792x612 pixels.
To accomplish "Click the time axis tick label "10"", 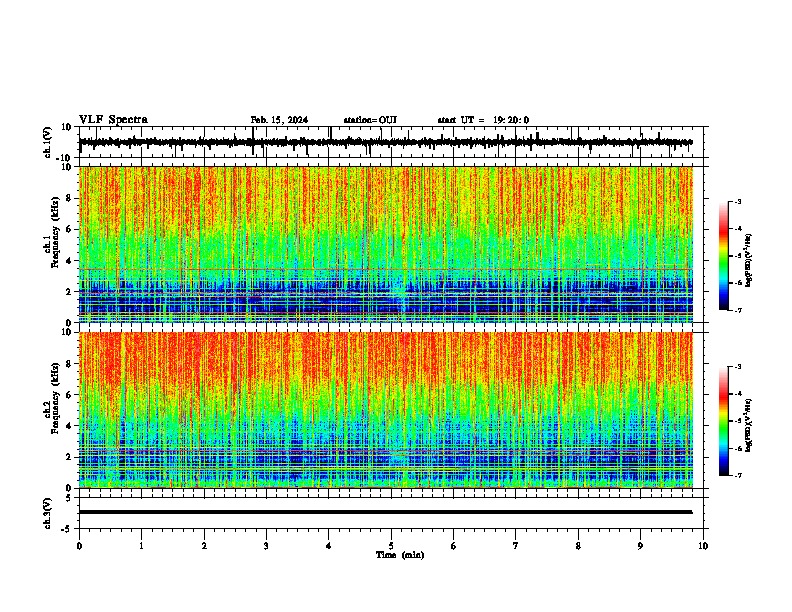I will point(703,546).
